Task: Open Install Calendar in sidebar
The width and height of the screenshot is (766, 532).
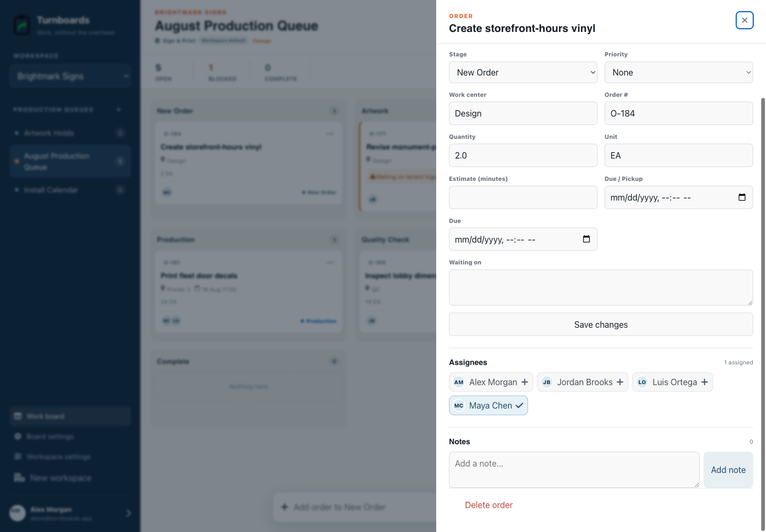Action: (x=70, y=190)
